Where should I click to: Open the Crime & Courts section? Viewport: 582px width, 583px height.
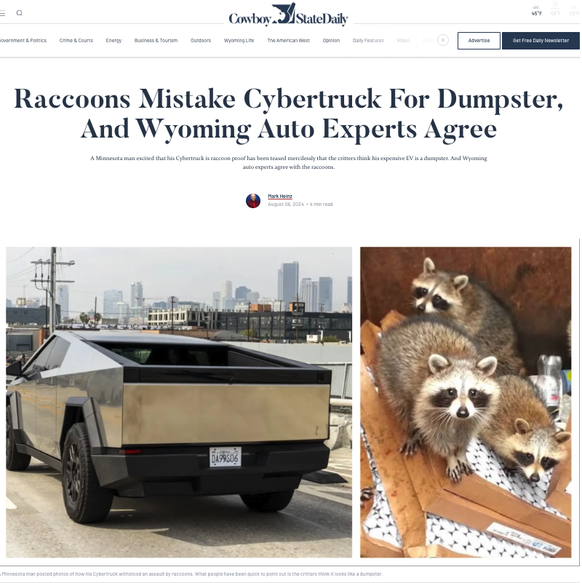[x=76, y=41]
